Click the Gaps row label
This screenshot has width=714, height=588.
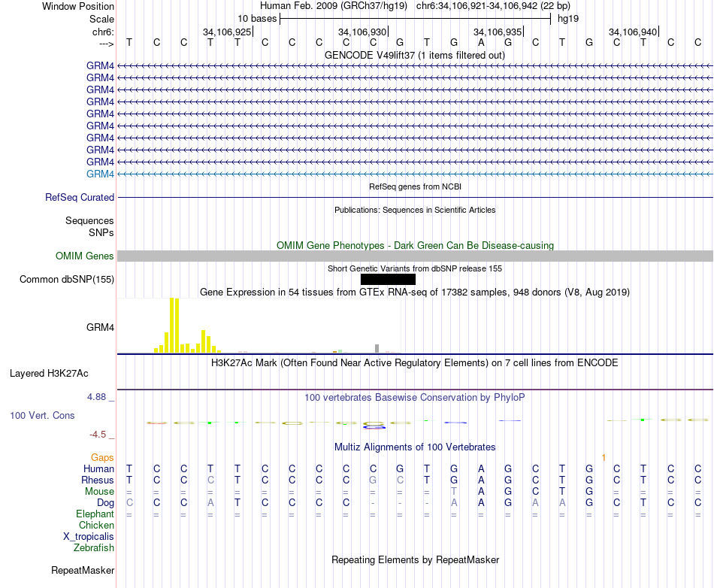[x=102, y=458]
